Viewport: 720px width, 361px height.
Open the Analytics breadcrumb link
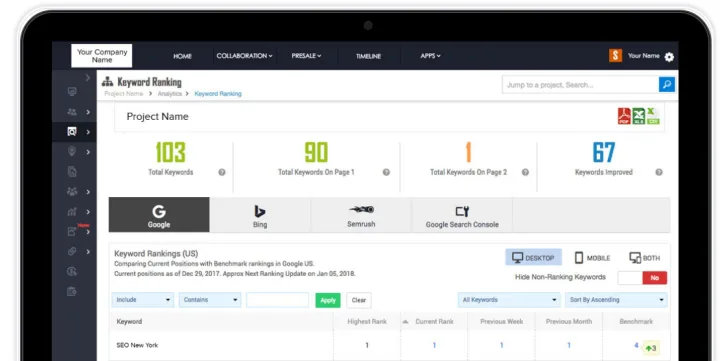[170, 94]
